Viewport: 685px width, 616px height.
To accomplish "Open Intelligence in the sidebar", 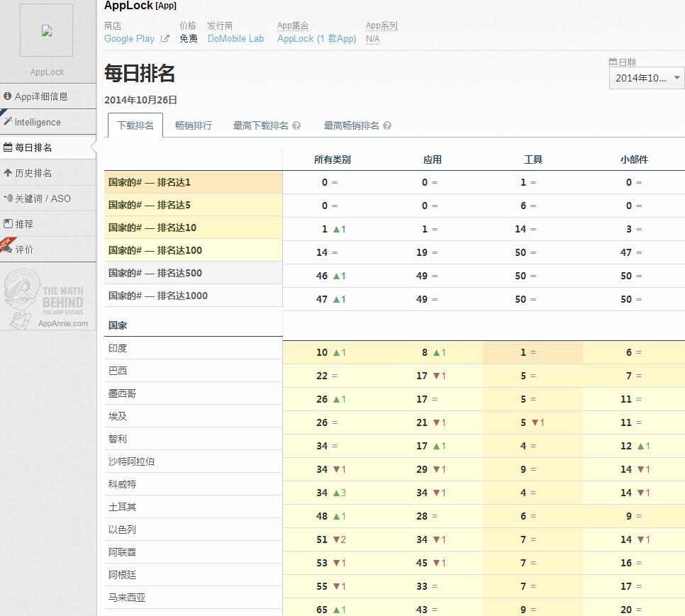I will [48, 122].
